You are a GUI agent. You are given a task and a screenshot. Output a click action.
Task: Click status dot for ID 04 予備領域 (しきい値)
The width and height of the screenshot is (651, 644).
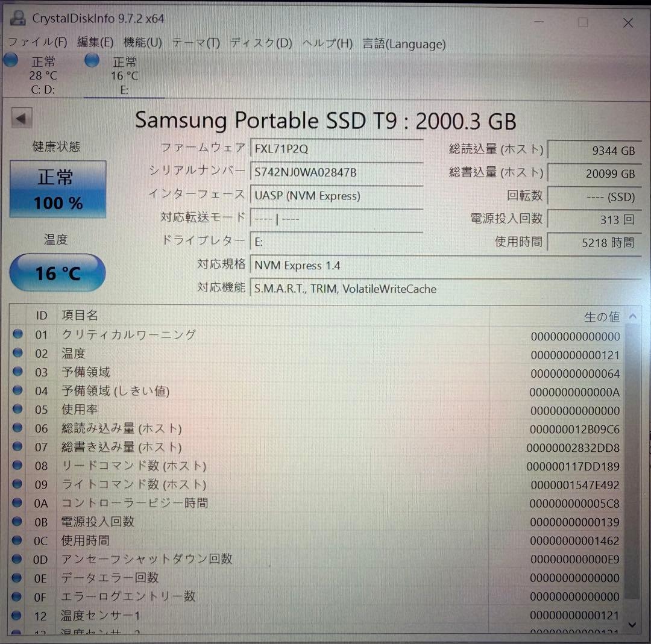pos(18,390)
